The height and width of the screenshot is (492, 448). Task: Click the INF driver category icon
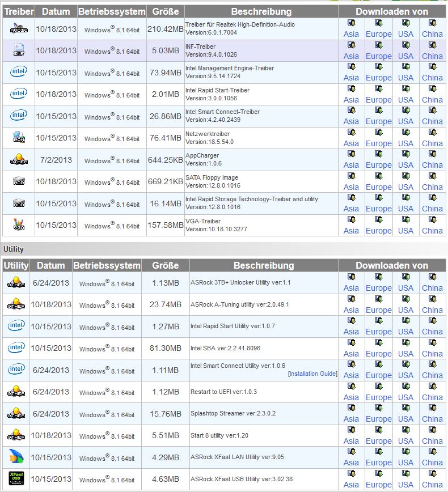point(18,51)
